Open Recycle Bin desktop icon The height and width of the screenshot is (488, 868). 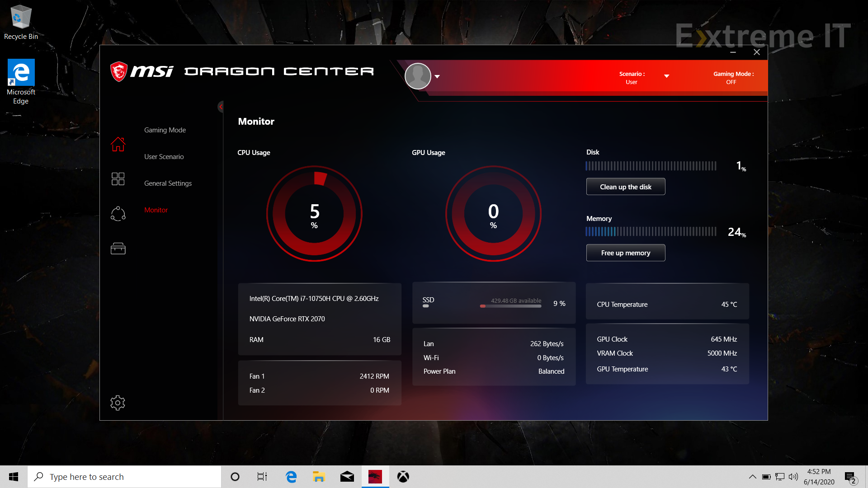(x=21, y=23)
